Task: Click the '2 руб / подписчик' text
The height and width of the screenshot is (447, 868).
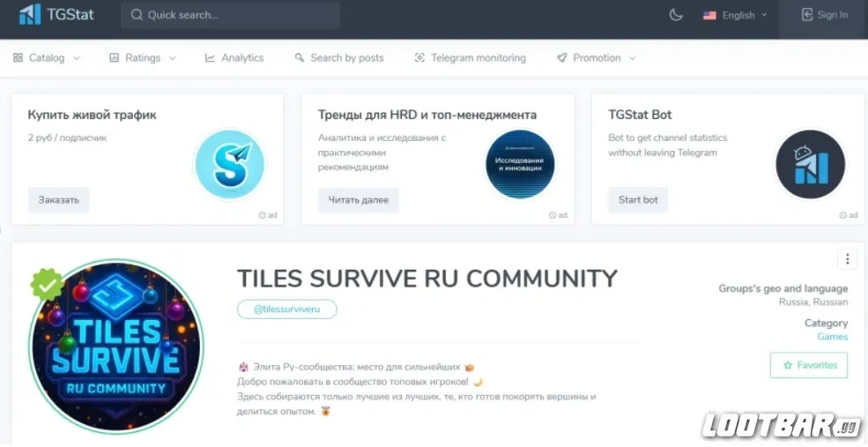Action: (x=67, y=138)
